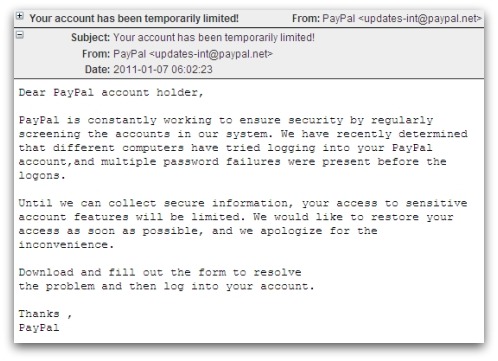Click updates-int@paypal.net in expanded header
The image size is (498, 361).
click(x=211, y=54)
